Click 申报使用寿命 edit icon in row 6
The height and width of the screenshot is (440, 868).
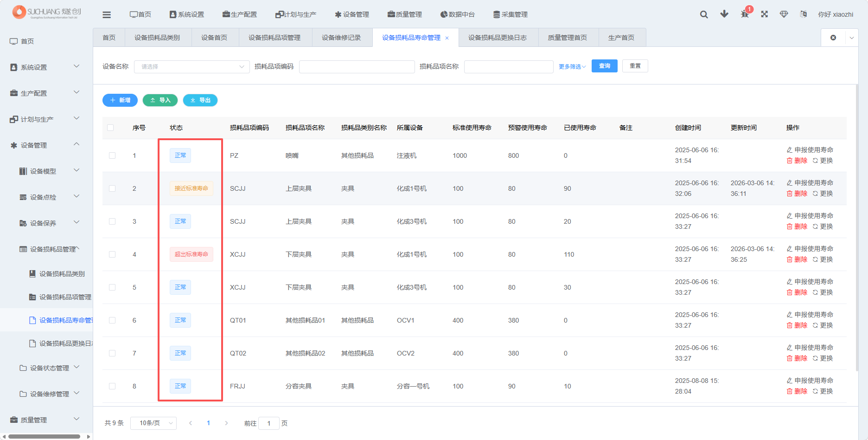point(790,315)
